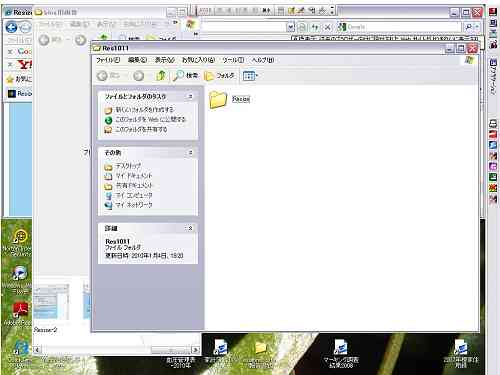Open the ファイル (File) menu
The height and width of the screenshot is (375, 500).
pos(108,60)
